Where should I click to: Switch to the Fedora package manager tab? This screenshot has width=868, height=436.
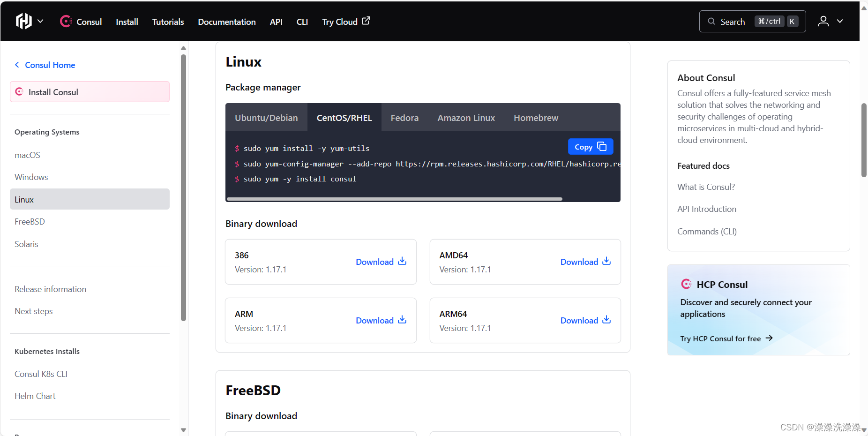[x=404, y=118]
